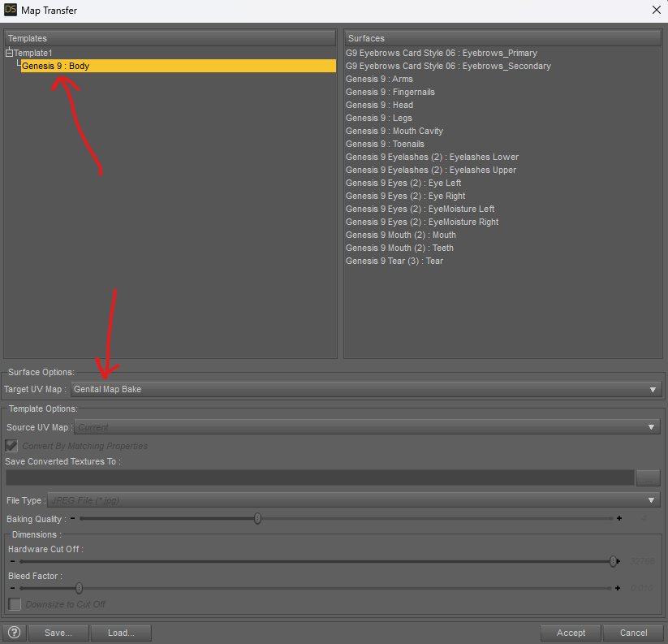This screenshot has width=668, height=644.
Task: Close the Map Transfer dialog
Action: pos(657,10)
